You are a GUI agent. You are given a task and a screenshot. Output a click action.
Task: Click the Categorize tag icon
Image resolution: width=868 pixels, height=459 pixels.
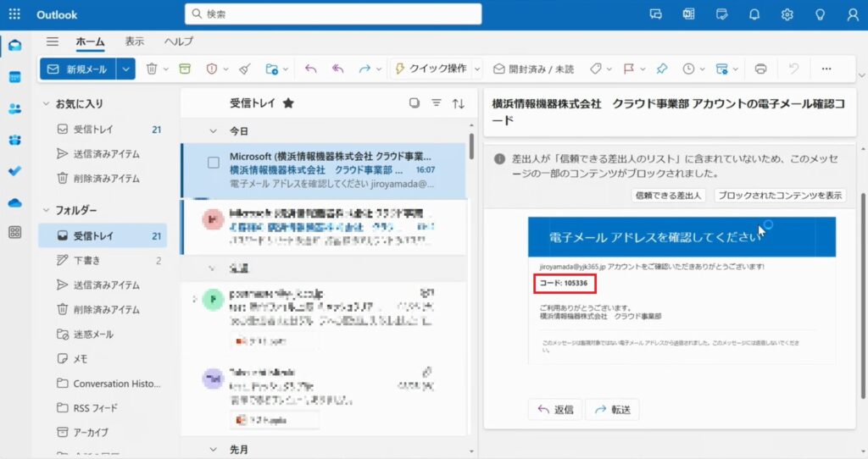(x=596, y=69)
